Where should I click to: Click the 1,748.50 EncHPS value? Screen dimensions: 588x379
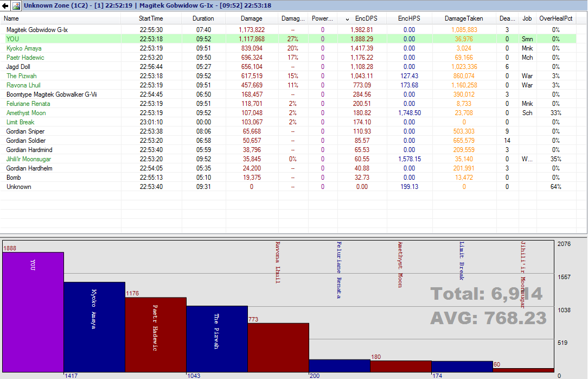coord(410,113)
